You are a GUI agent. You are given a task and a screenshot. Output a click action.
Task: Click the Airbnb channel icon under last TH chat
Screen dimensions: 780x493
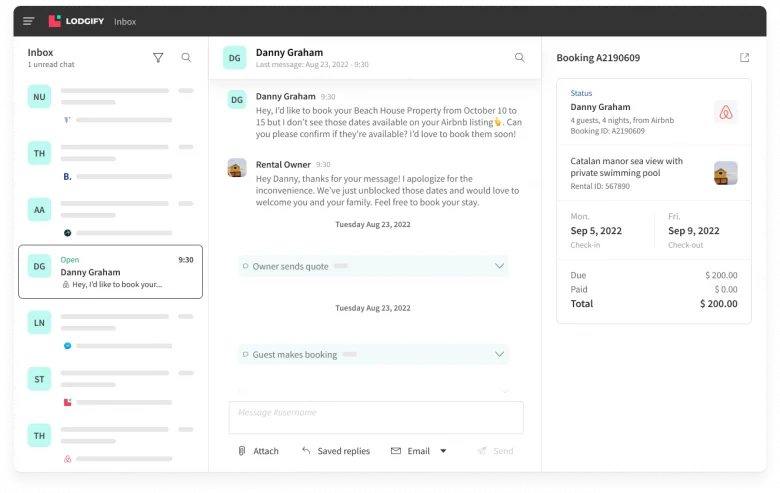click(x=68, y=459)
